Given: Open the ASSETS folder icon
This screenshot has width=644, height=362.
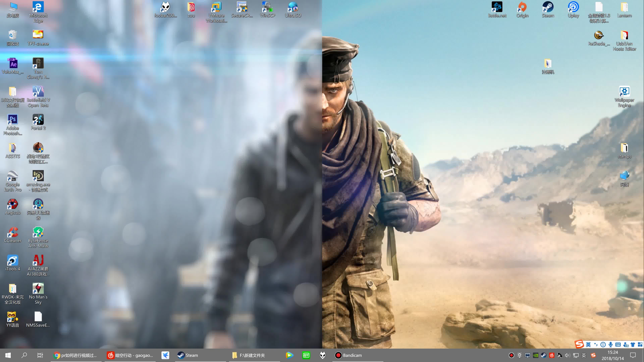Looking at the screenshot, I should coord(13,150).
